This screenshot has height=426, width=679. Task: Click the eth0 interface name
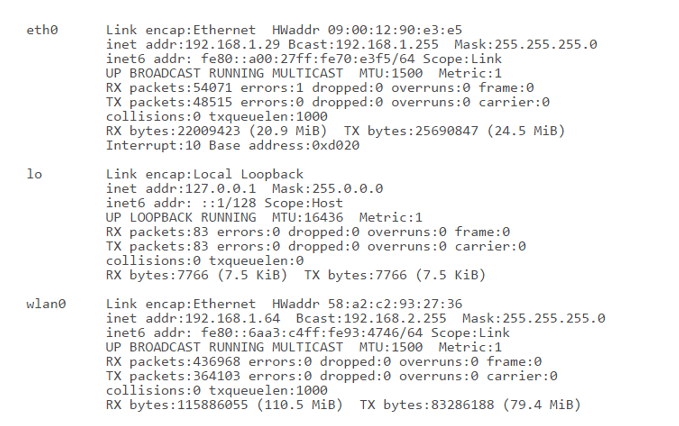point(41,31)
